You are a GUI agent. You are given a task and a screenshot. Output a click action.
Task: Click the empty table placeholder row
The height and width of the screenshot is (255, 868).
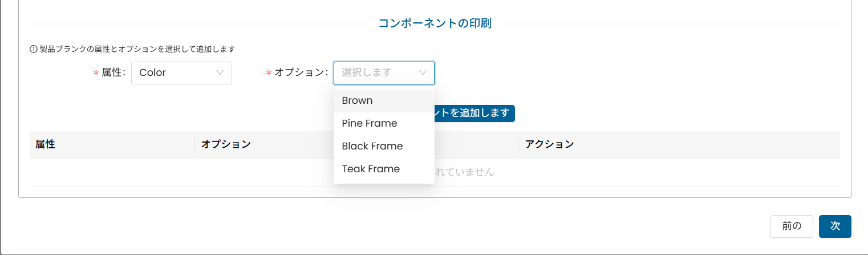pos(435,172)
